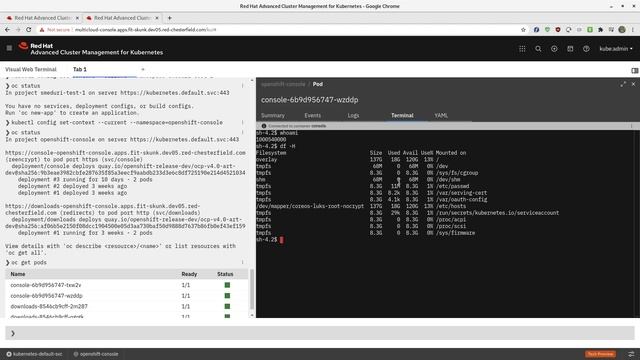Open the Events tab of the pod

tap(313, 116)
